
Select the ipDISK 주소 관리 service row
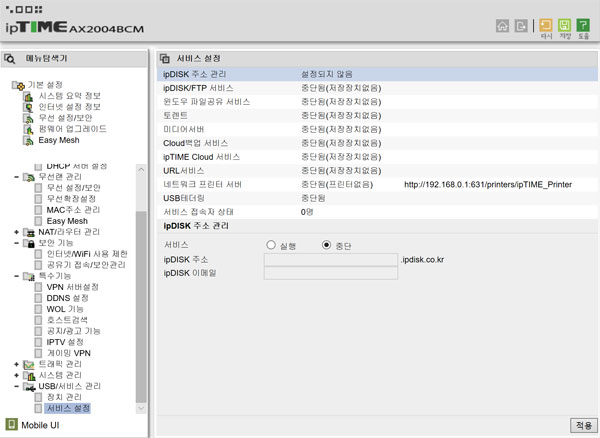point(377,74)
